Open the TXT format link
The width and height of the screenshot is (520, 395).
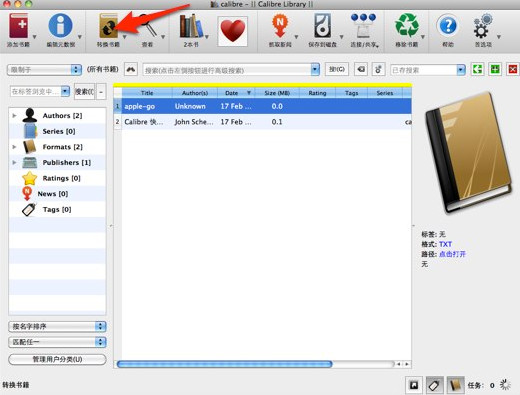point(445,244)
